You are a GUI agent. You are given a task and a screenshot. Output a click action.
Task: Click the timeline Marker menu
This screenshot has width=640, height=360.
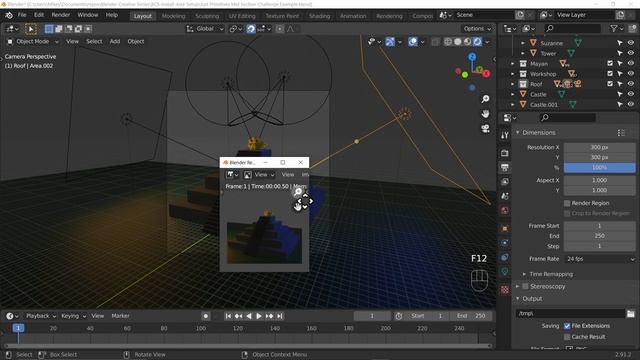(x=120, y=316)
